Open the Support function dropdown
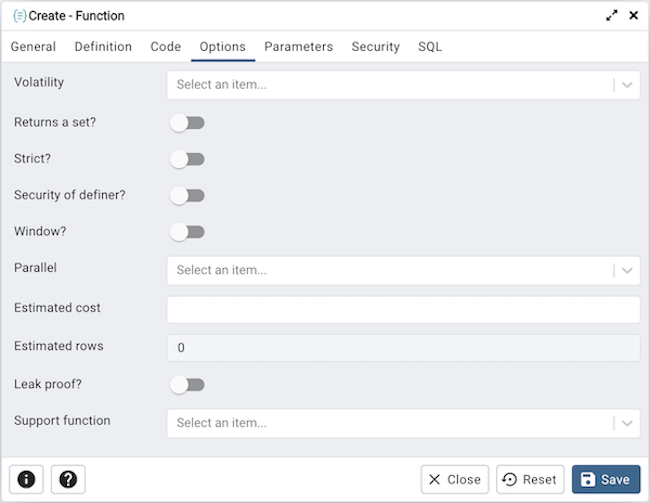Screen dimensions: 650x503 (402, 423)
